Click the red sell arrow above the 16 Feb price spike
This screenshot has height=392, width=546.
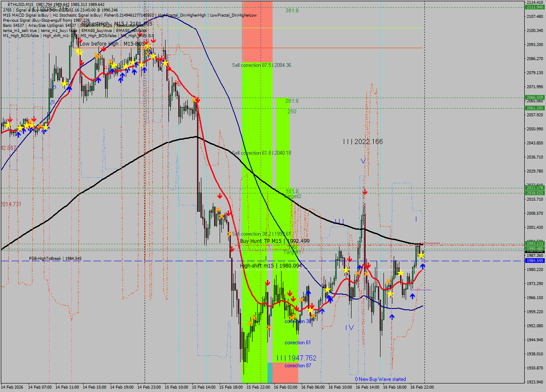[x=365, y=192]
